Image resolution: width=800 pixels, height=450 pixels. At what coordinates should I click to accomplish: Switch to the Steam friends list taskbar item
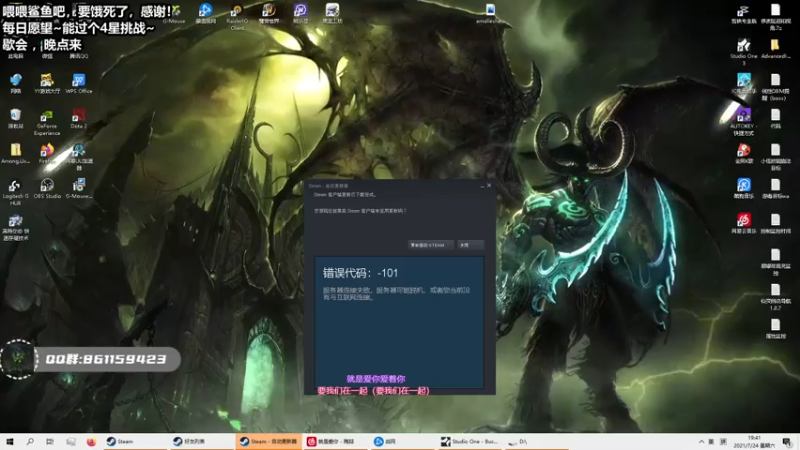point(202,441)
